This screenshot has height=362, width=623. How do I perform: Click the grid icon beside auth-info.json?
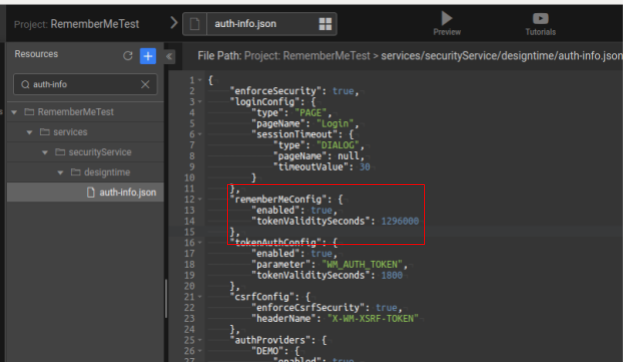[325, 24]
